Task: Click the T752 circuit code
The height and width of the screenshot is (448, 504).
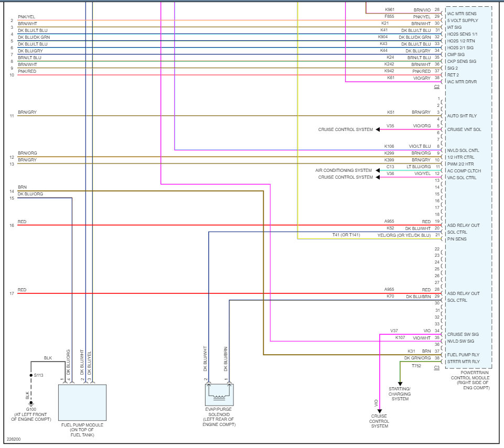Action: (x=416, y=366)
